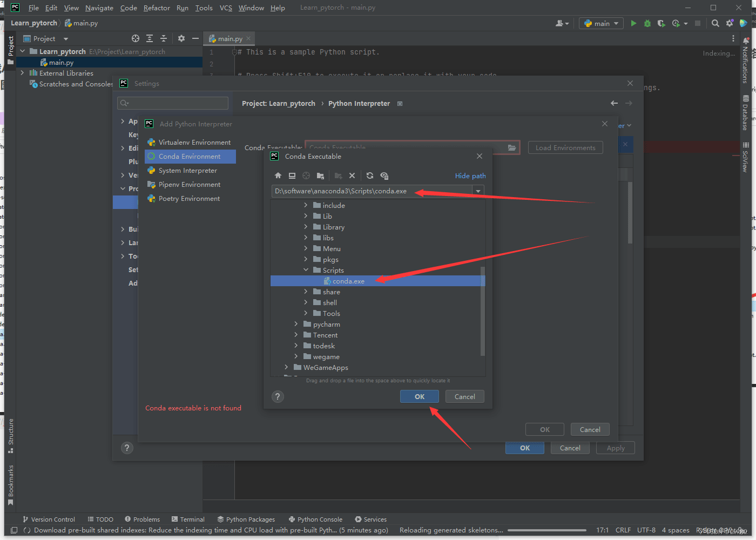This screenshot has height=540, width=756.
Task: Open Search Everywhere with the magnifier icon
Action: [715, 23]
